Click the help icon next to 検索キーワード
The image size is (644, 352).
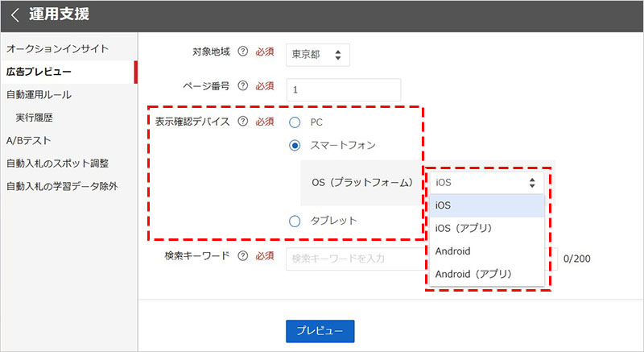pyautogui.click(x=242, y=256)
